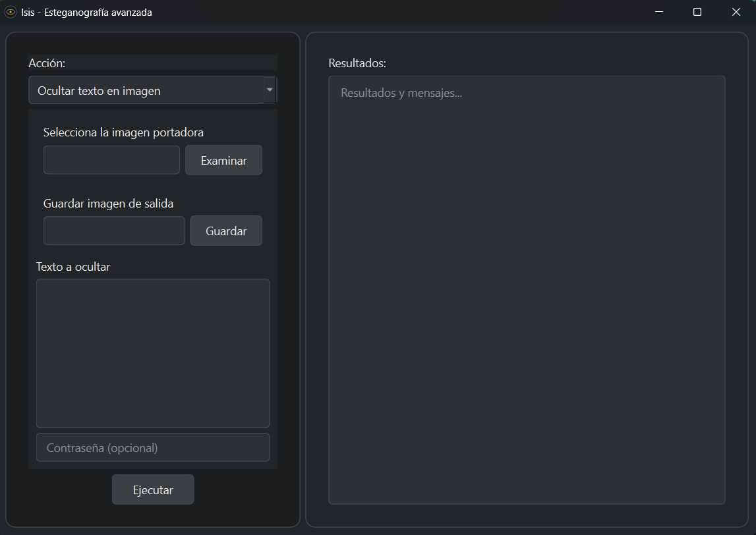756x535 pixels.
Task: Open the "Ocultar texto en imagen" combo box
Action: 145,91
